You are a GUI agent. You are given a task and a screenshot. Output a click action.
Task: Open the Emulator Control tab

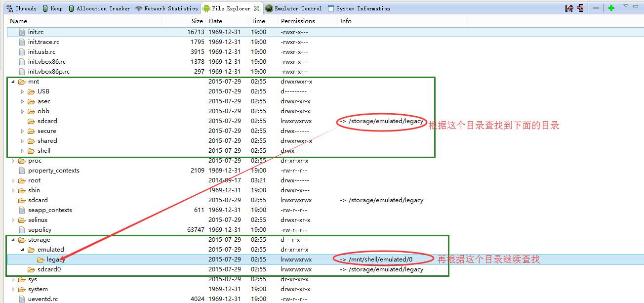tap(294, 8)
